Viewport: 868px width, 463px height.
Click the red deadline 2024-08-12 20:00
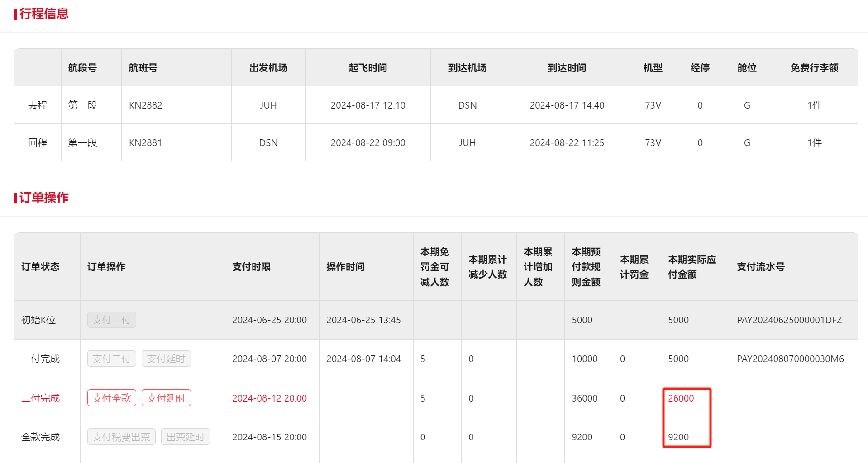[x=269, y=398]
